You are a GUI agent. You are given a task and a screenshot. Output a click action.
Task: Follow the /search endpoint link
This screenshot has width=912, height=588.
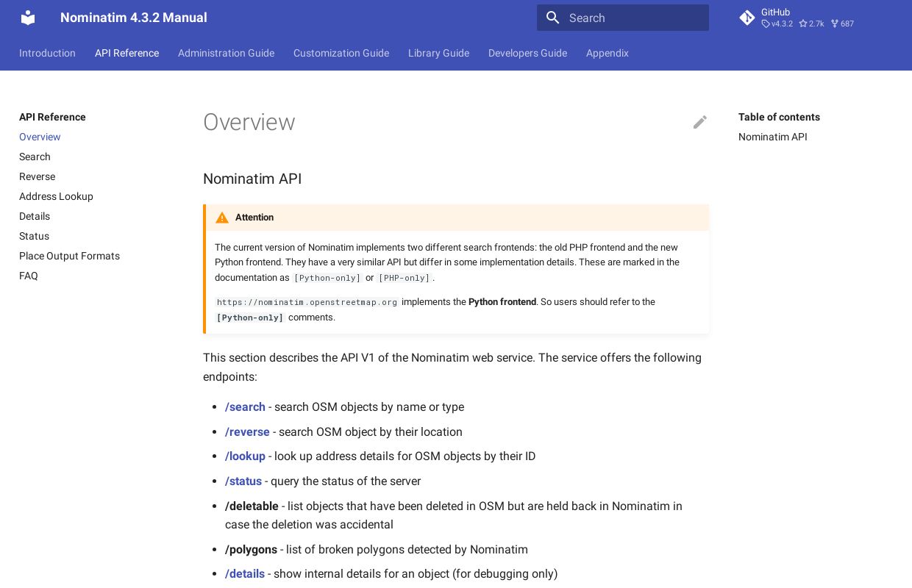point(245,407)
